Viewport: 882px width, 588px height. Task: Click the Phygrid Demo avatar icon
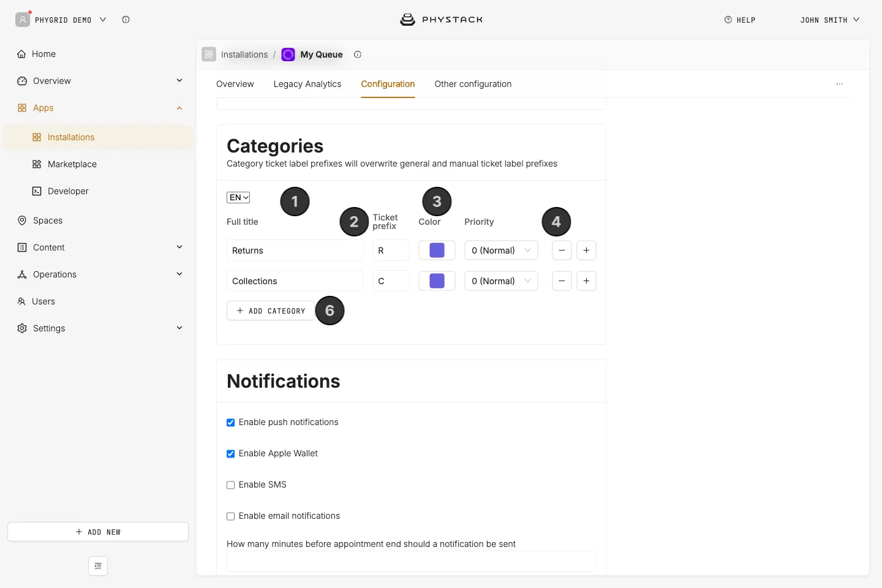23,20
